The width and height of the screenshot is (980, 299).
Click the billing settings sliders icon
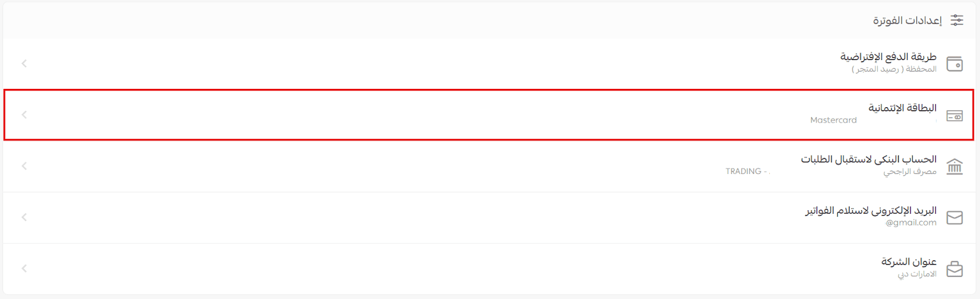957,20
